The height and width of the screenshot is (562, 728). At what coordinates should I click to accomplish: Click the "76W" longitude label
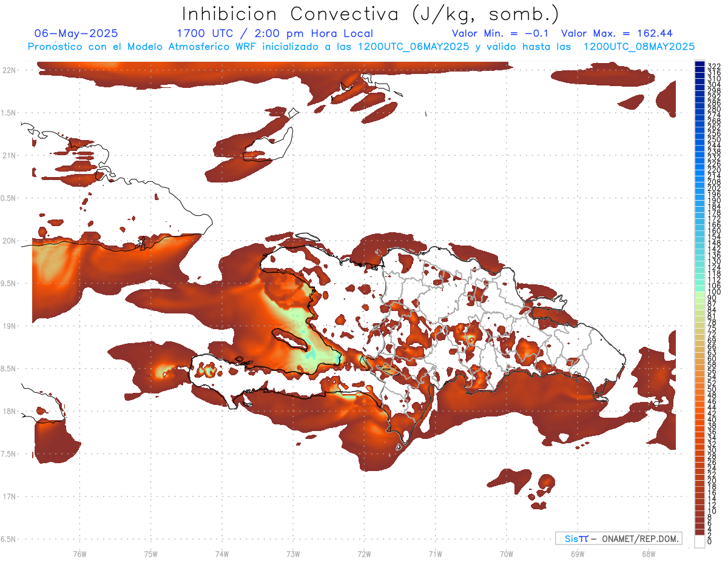(79, 554)
